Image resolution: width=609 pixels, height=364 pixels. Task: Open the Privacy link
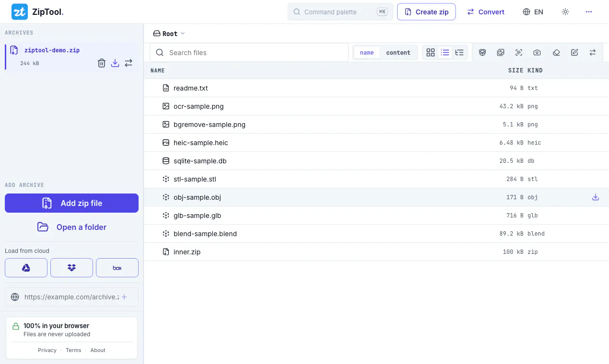[47, 350]
